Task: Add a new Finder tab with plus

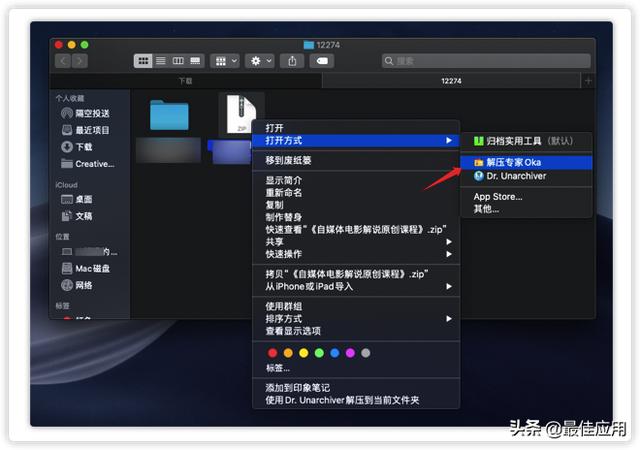Action: tap(588, 81)
